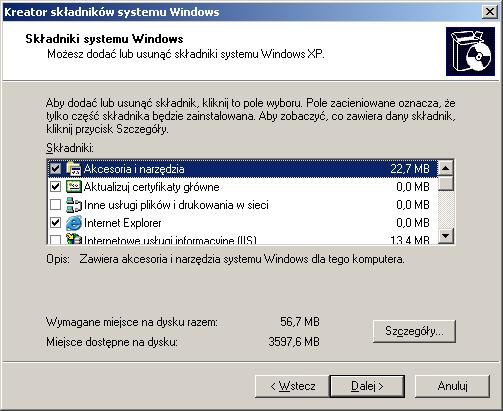The width and height of the screenshot is (503, 411).
Task: Select Inne usługi plików i drukowania w sieci
Action: [x=176, y=205]
